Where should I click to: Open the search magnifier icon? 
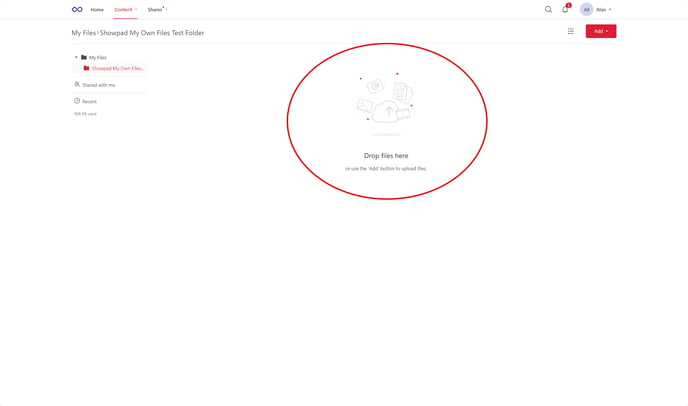[548, 10]
